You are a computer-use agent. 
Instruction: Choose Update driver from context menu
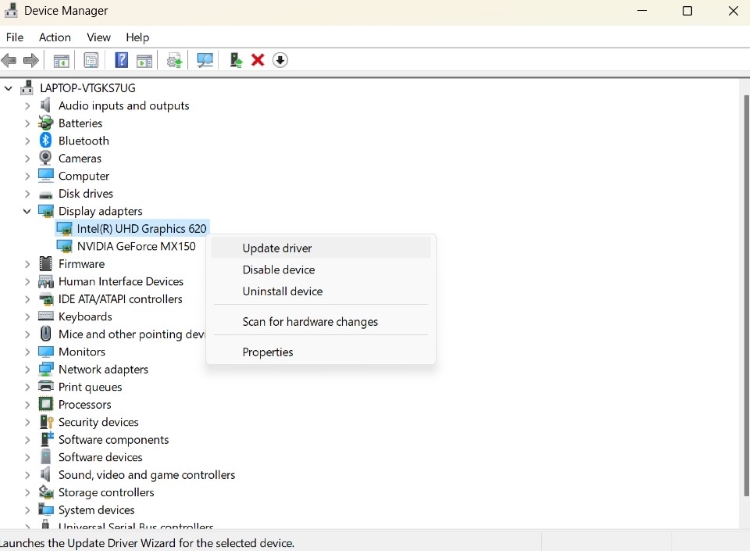click(x=277, y=248)
